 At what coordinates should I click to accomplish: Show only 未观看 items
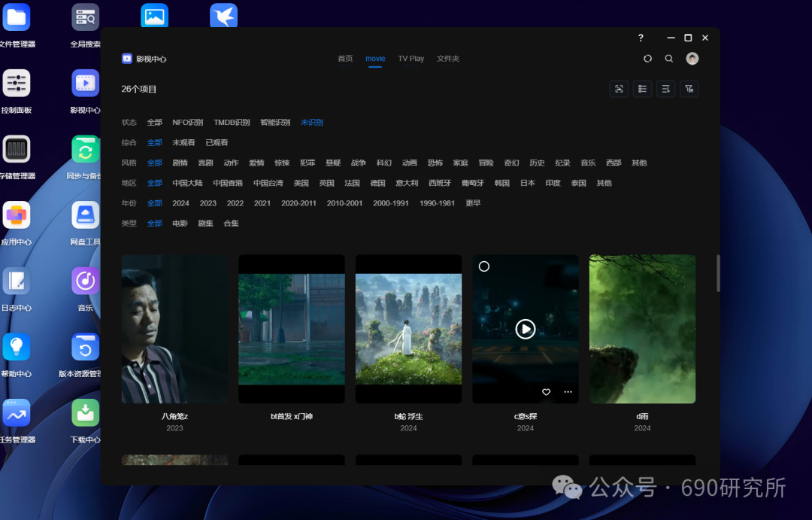pyautogui.click(x=183, y=142)
